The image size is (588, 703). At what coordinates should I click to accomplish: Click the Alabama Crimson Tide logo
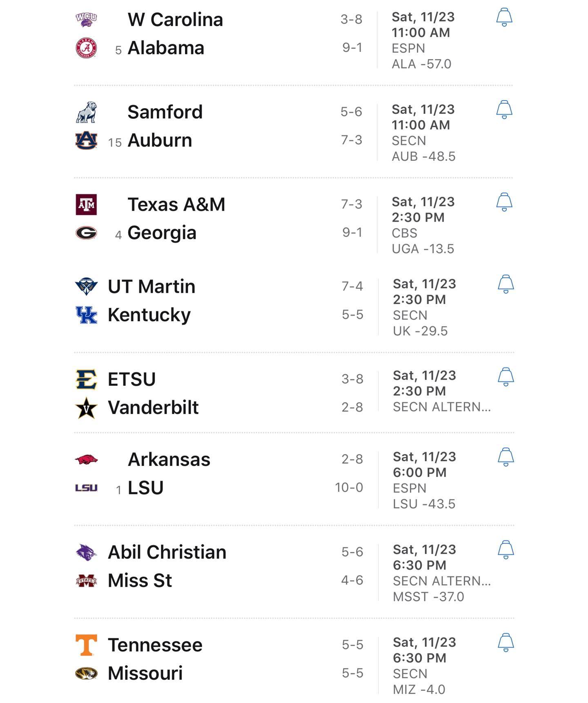tap(86, 48)
